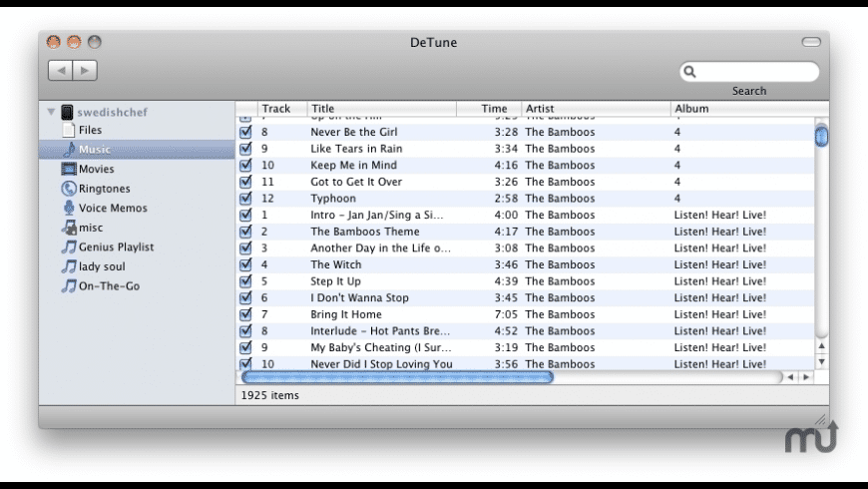This screenshot has height=489, width=868.
Task: Sort by the Artist column header
Action: tap(596, 109)
